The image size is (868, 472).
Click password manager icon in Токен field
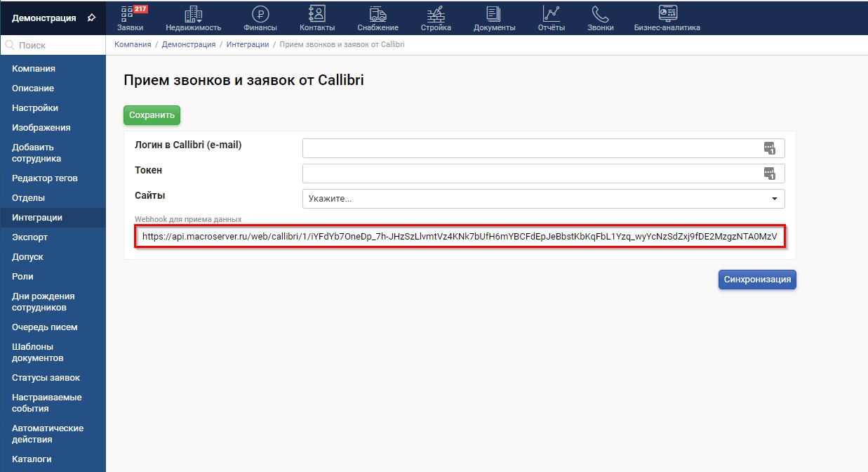pos(769,173)
